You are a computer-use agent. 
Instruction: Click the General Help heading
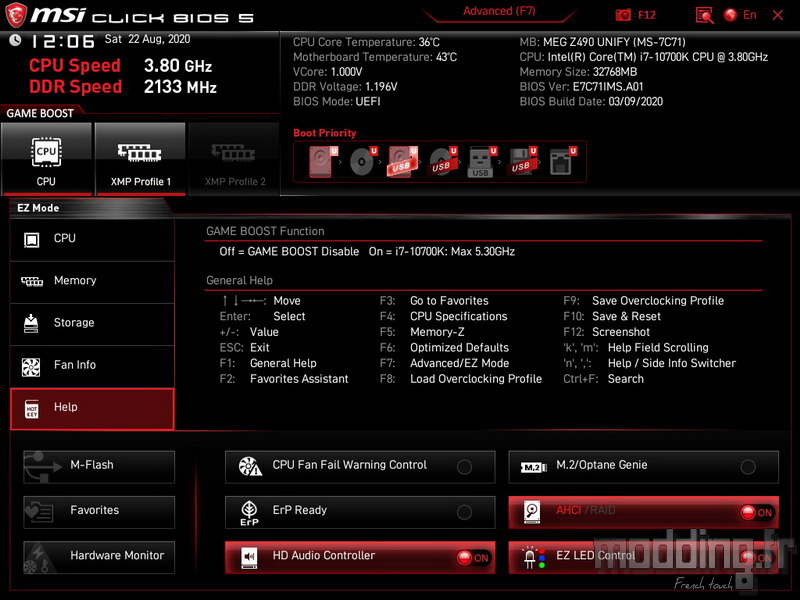(239, 280)
